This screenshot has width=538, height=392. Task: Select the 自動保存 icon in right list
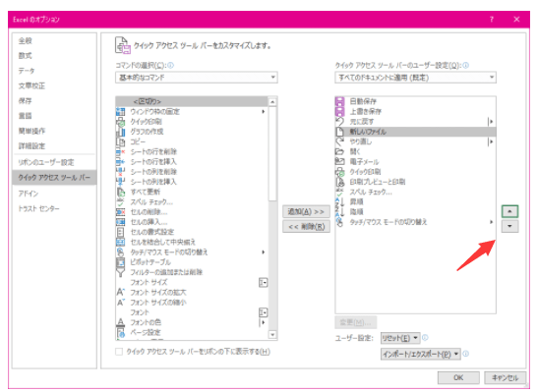pyautogui.click(x=339, y=101)
